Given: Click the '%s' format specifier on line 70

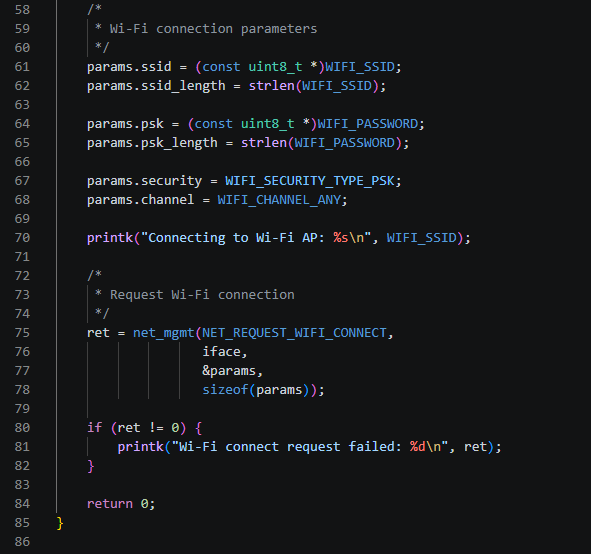Looking at the screenshot, I should pyautogui.click(x=341, y=238).
